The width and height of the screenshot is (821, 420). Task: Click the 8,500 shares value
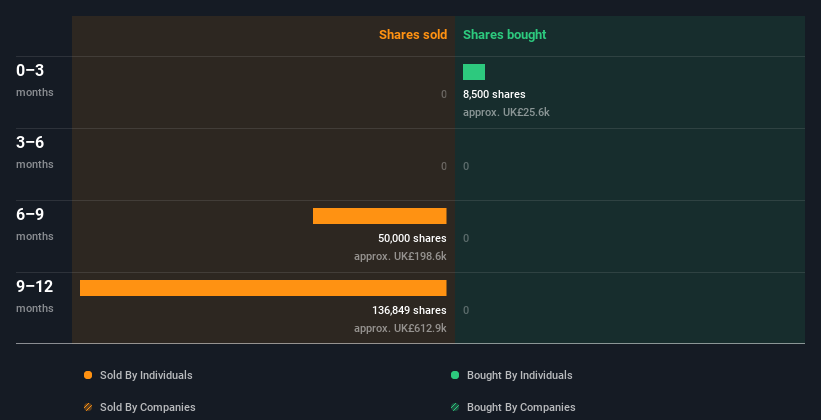tap(494, 94)
